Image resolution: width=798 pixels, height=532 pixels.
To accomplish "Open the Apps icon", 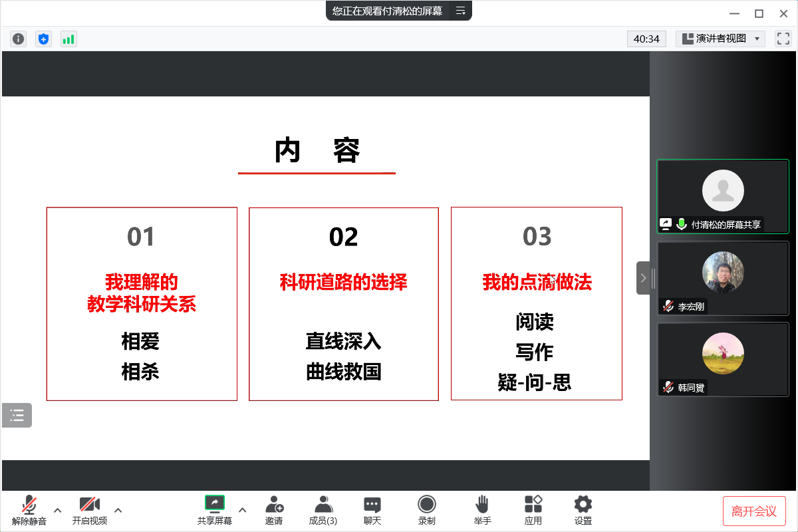I will coord(533,510).
